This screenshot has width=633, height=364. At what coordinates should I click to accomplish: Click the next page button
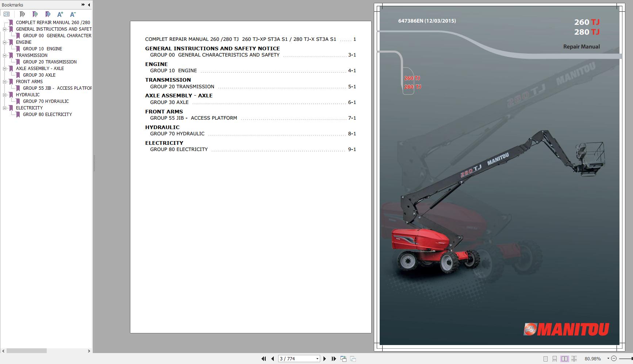pyautogui.click(x=325, y=359)
